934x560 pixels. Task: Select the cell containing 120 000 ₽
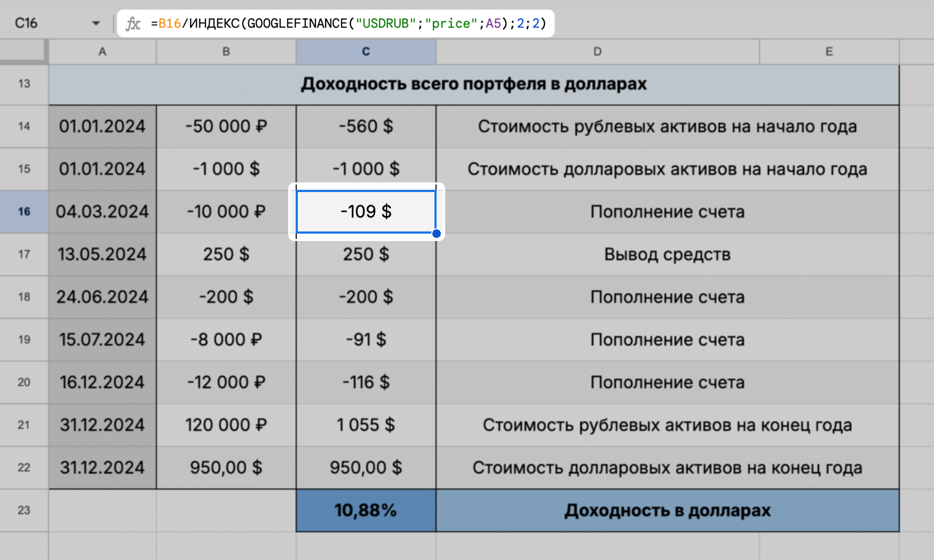(226, 425)
